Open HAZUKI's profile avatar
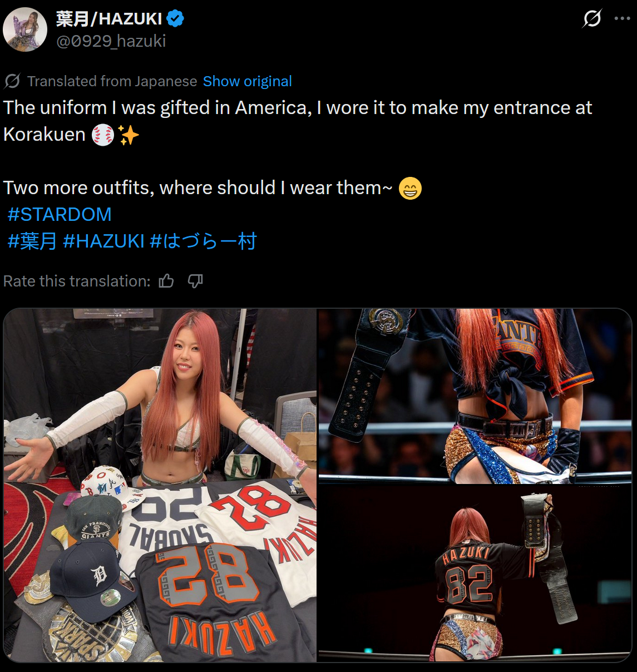This screenshot has height=672, width=637. pyautogui.click(x=25, y=29)
